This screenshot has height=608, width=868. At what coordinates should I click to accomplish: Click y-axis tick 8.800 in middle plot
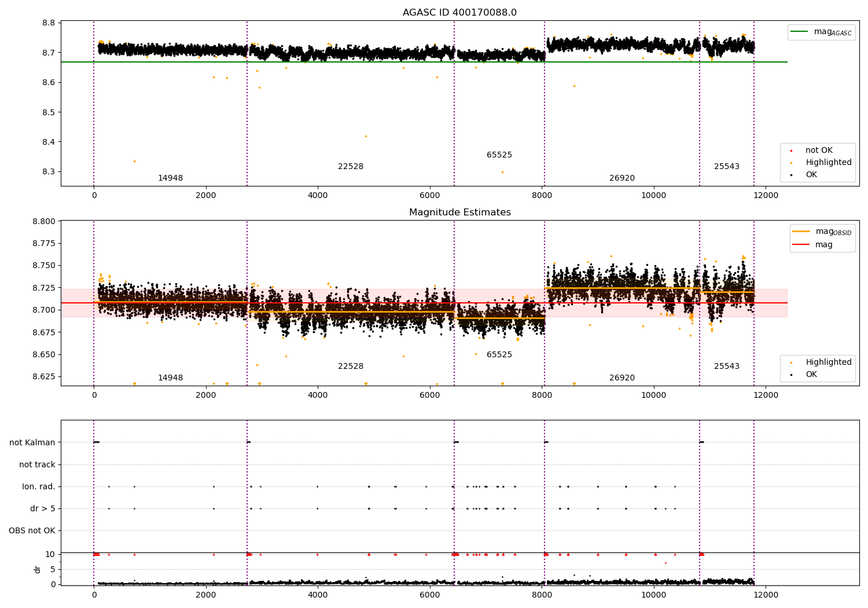[x=44, y=222]
